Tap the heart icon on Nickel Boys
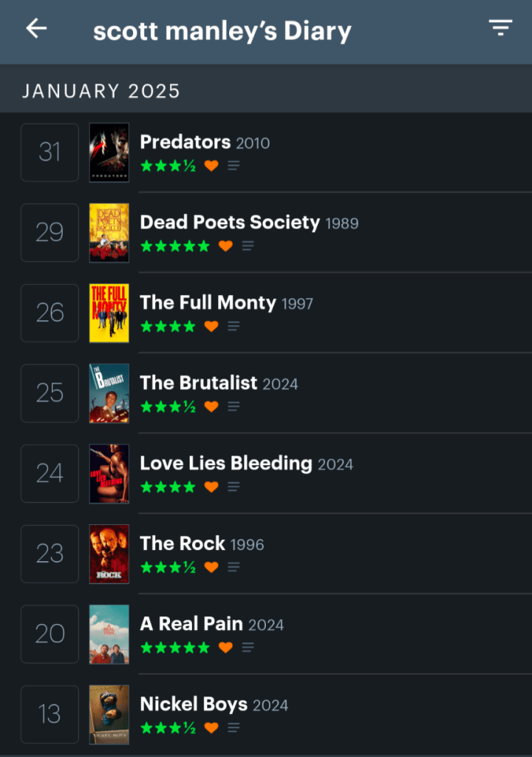The height and width of the screenshot is (757, 532). [211, 727]
